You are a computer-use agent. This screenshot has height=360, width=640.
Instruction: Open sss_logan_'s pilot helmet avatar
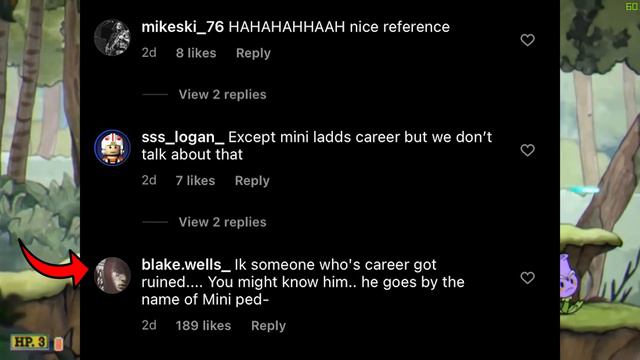112,147
